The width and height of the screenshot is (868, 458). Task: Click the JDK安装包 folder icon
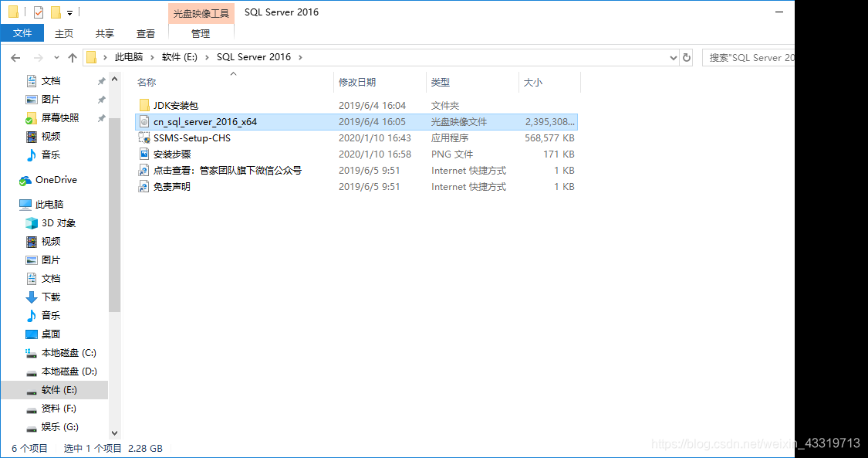tap(144, 105)
